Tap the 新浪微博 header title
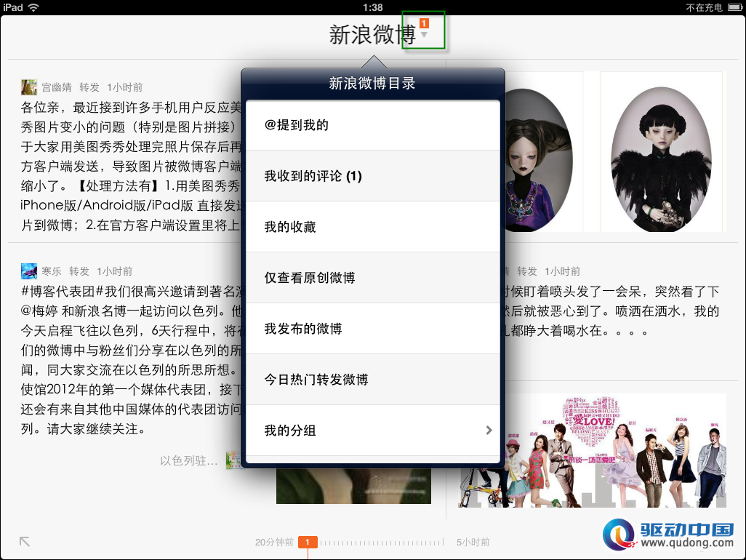Screen dimensions: 746x560 372,35
